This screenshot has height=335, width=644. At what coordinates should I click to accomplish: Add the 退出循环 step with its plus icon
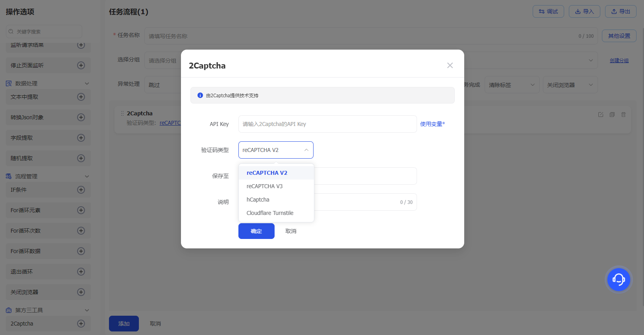[x=81, y=272]
